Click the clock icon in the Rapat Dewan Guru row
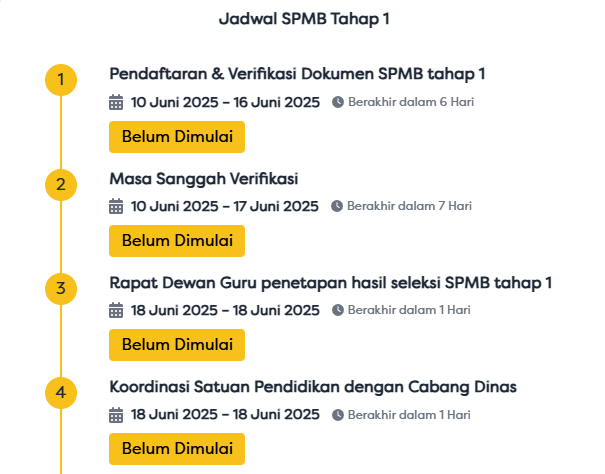605x474 pixels. coord(338,311)
